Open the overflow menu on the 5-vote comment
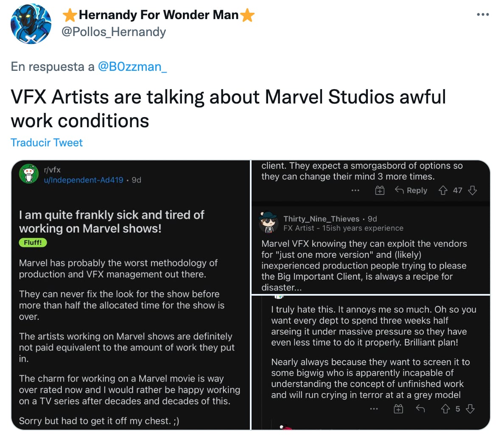 pyautogui.click(x=374, y=408)
